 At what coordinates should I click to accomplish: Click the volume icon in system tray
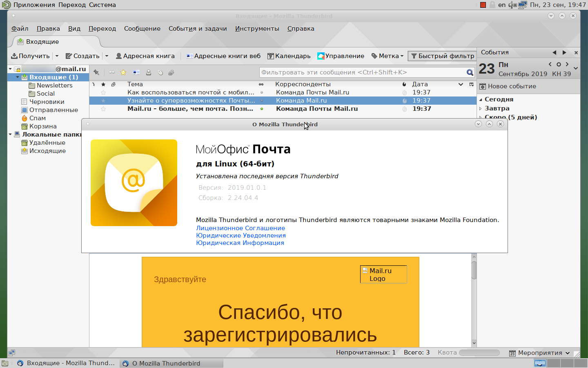pyautogui.click(x=512, y=5)
